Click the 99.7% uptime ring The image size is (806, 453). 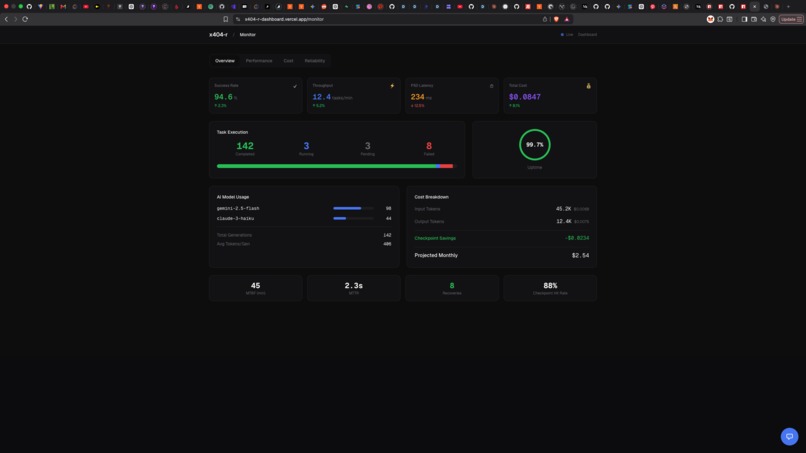pos(535,144)
